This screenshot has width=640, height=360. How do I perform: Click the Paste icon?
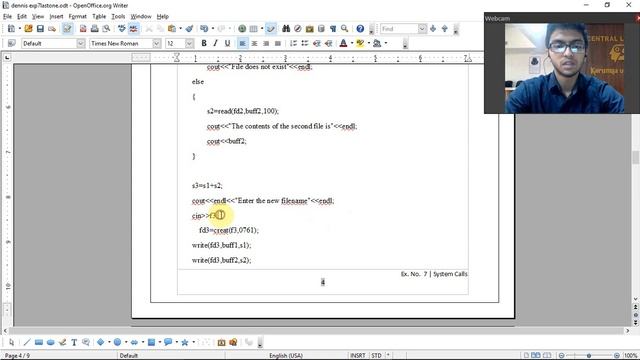(x=172, y=29)
